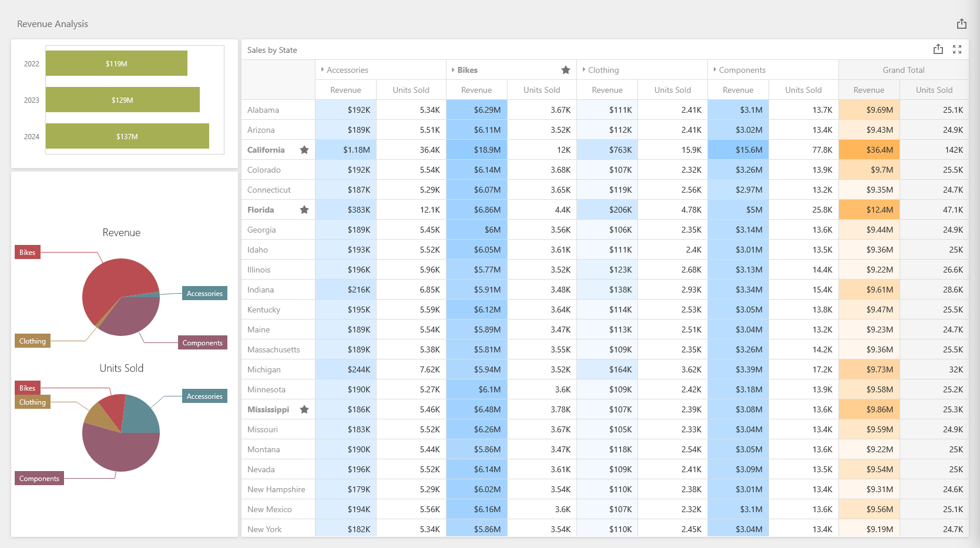
Task: Click the star icon next to Mississippi
Action: click(x=304, y=409)
